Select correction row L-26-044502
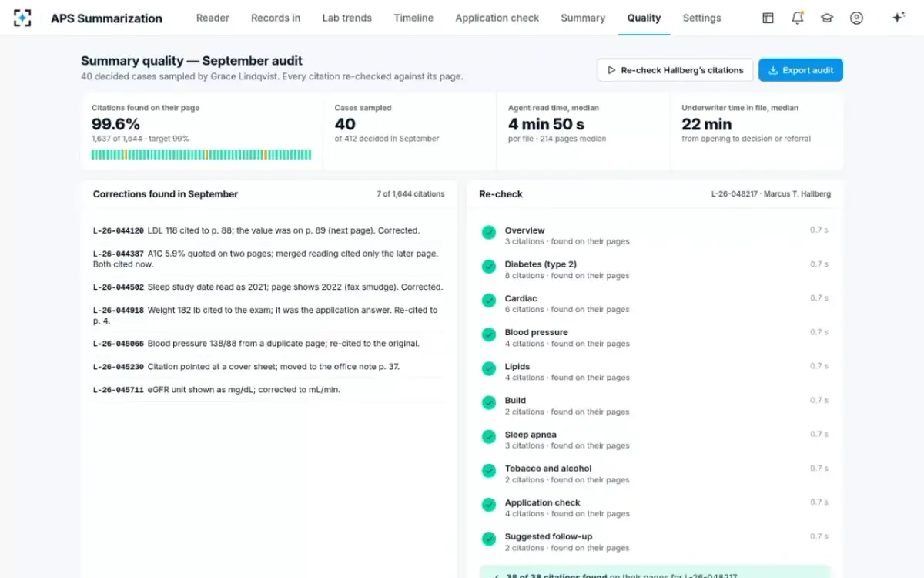Image resolution: width=924 pixels, height=578 pixels. [268, 287]
